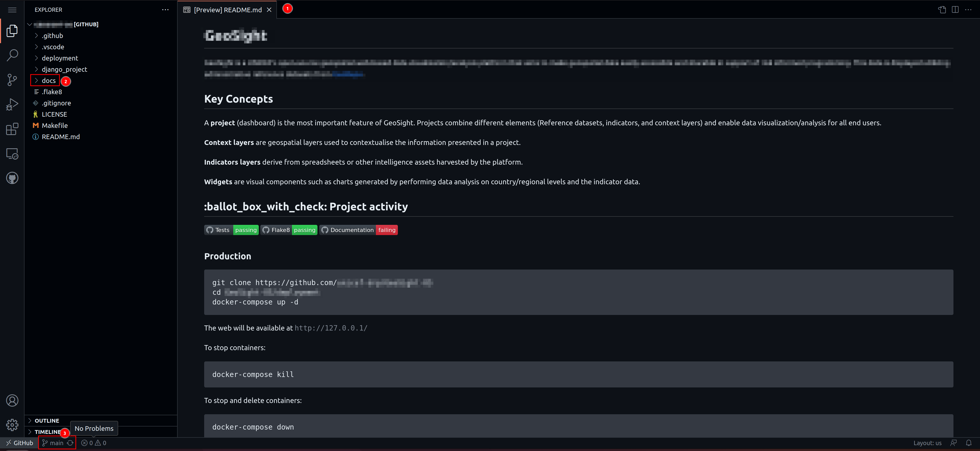Click the Key Concepts heading

(x=239, y=99)
